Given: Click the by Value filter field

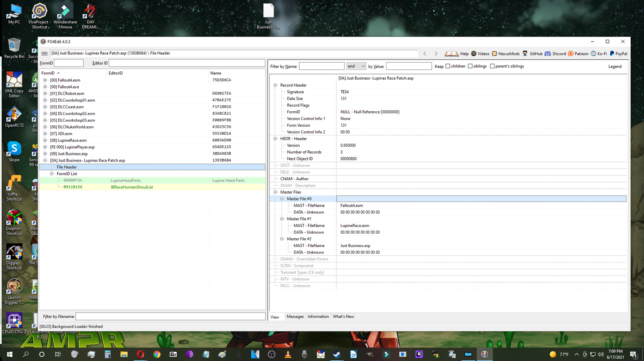Looking at the screenshot, I should tap(409, 66).
